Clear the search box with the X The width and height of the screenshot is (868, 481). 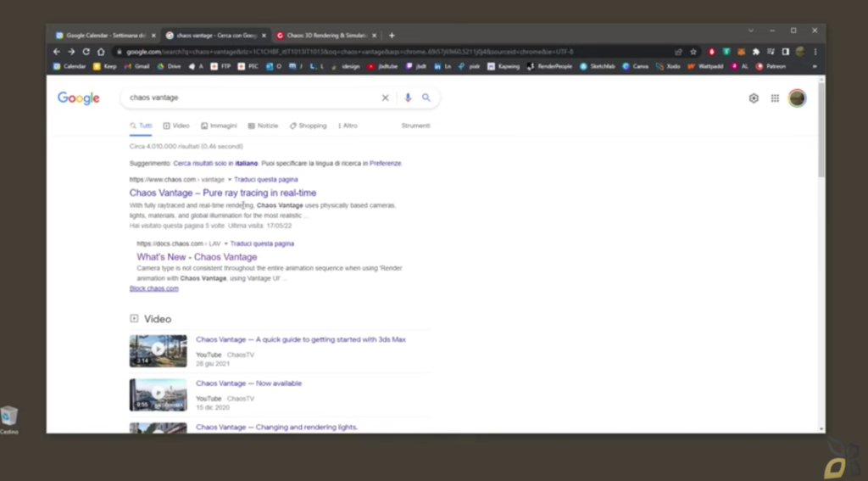[x=386, y=98]
